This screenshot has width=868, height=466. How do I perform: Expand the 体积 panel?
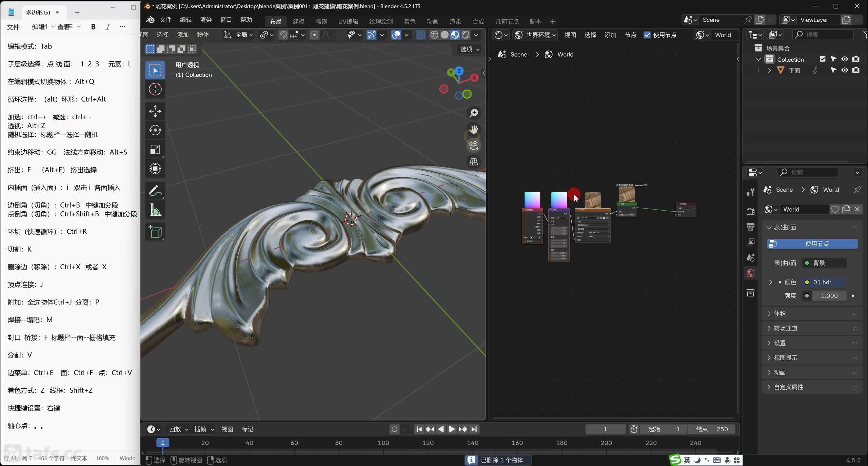[x=779, y=313]
